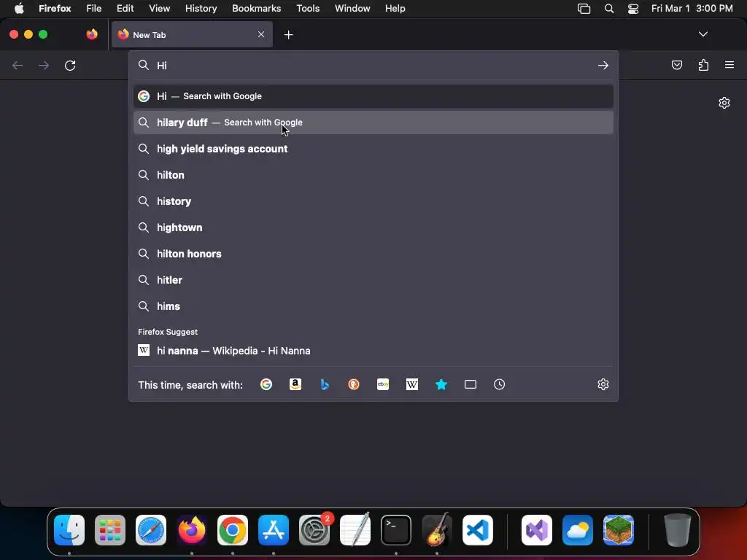Open Launchpad from the Dock
The width and height of the screenshot is (747, 560).
[x=110, y=529]
